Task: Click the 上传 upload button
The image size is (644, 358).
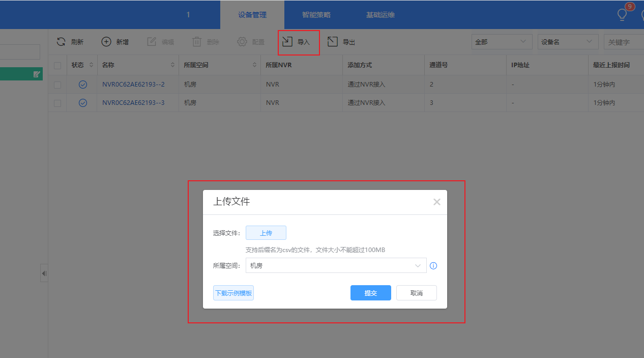Action: pos(266,233)
